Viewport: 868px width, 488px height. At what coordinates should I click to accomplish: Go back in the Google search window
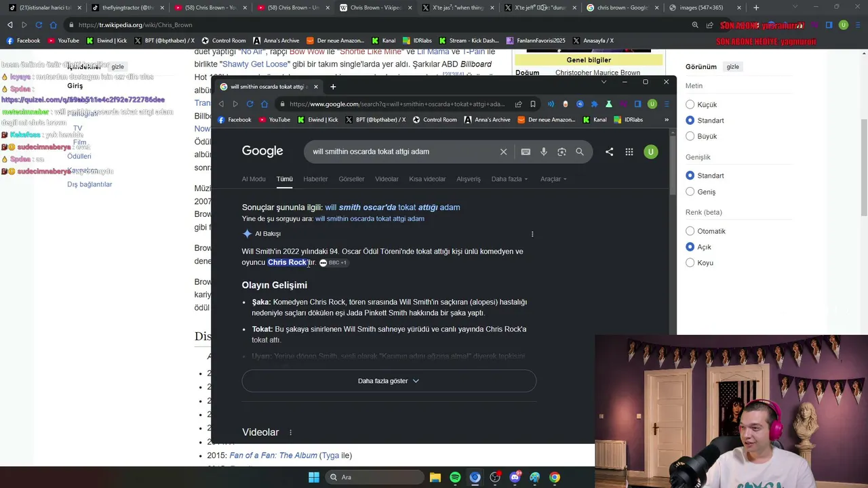click(221, 104)
